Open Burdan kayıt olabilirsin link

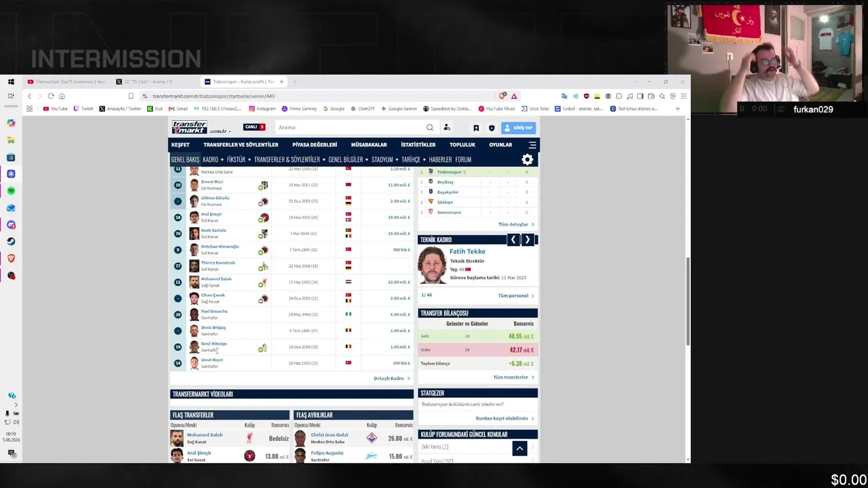[505, 418]
